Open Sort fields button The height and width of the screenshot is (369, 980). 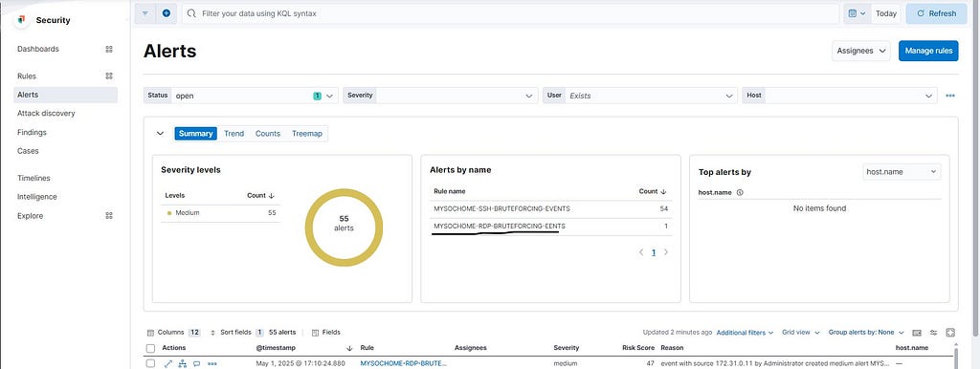[x=237, y=333]
